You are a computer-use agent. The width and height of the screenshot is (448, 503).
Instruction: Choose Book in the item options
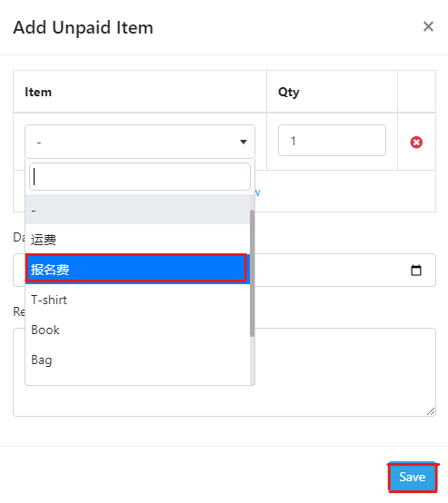[137, 330]
